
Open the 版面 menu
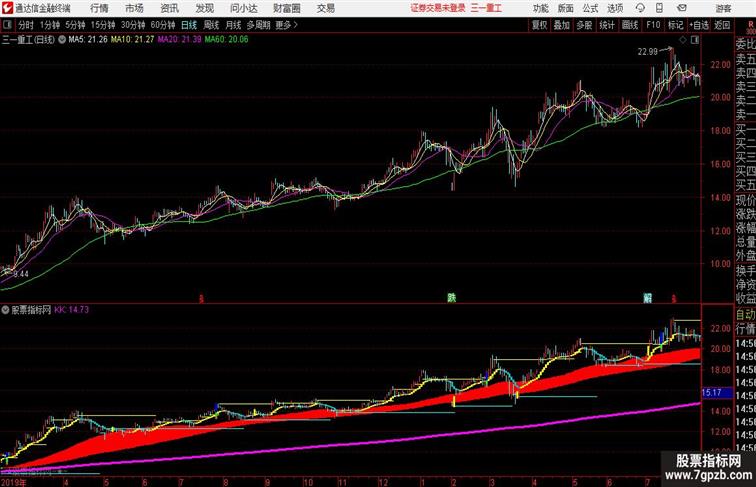(565, 8)
